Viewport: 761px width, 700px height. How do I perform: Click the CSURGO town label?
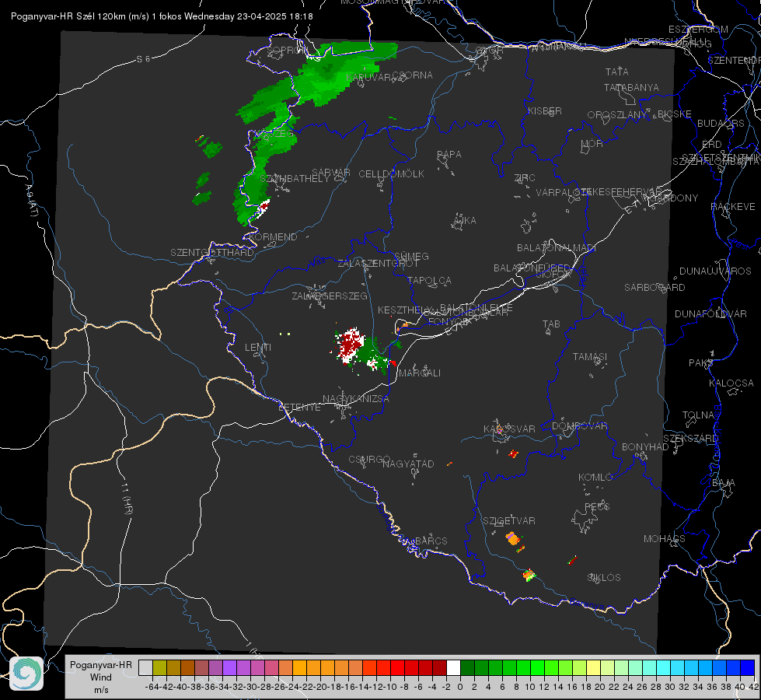[x=369, y=459]
